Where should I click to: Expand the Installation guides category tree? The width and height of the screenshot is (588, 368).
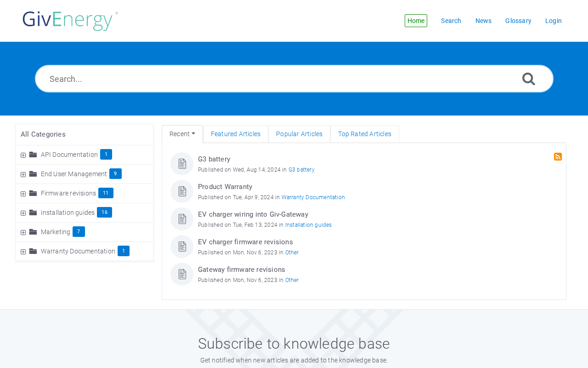[23, 213]
